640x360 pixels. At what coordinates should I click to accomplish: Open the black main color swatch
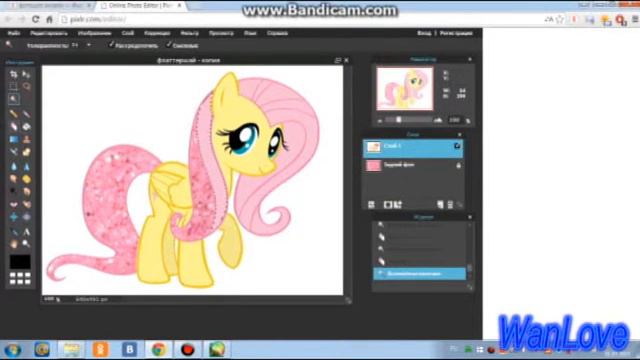[x=20, y=262]
